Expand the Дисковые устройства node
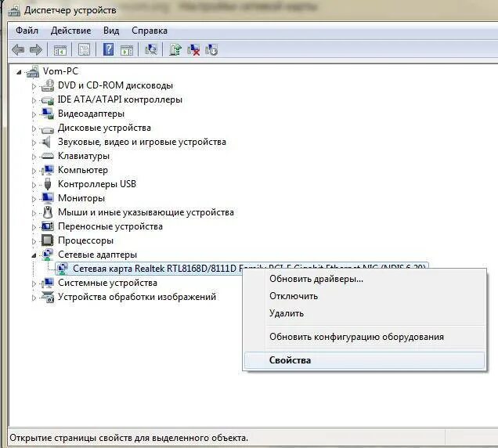The width and height of the screenshot is (498, 448). (x=34, y=128)
